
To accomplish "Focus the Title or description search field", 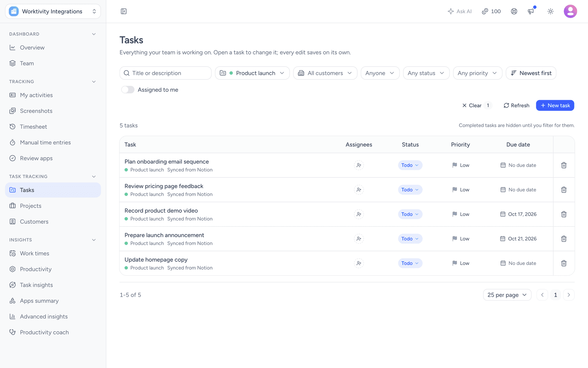I will pyautogui.click(x=165, y=73).
